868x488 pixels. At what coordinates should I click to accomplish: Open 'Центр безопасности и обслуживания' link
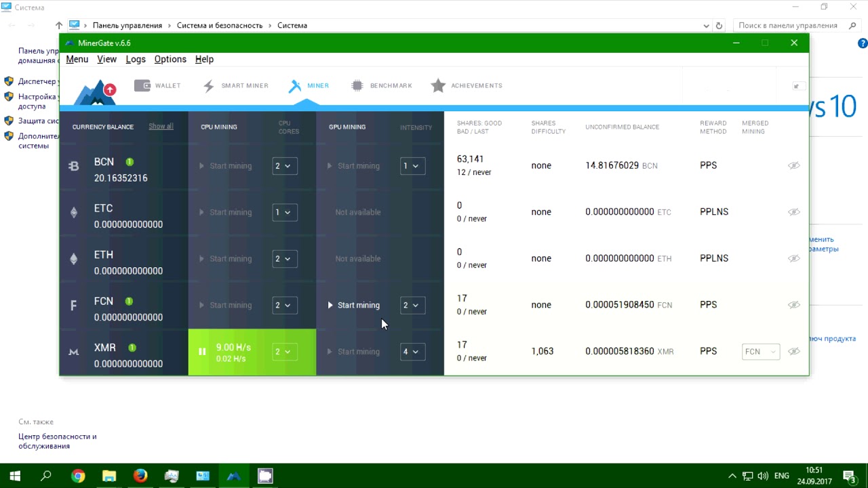(x=58, y=441)
